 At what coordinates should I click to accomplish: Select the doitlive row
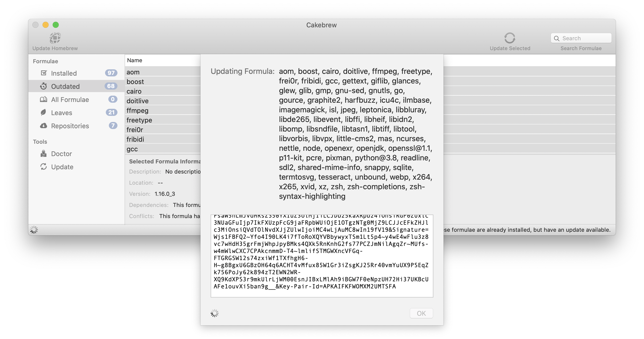[x=163, y=101]
